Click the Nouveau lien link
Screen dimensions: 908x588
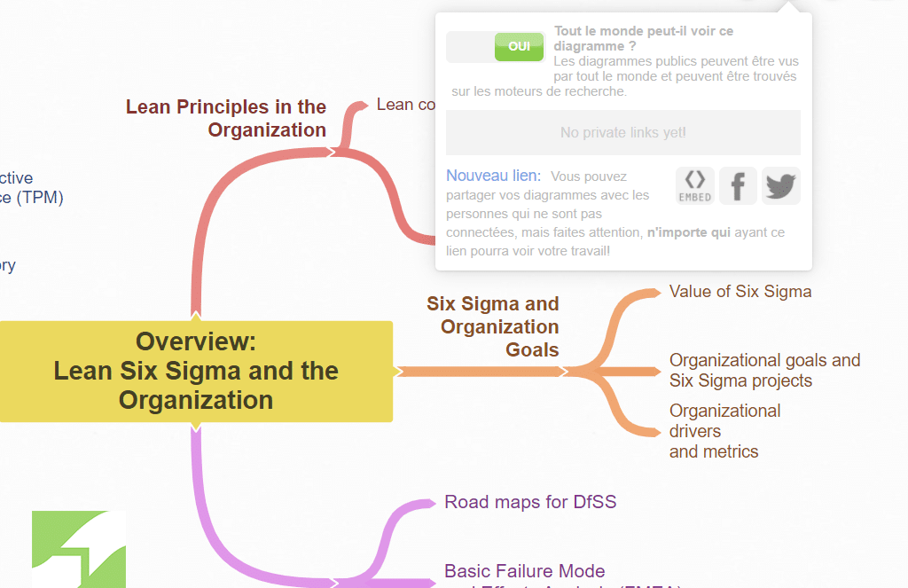click(x=493, y=176)
